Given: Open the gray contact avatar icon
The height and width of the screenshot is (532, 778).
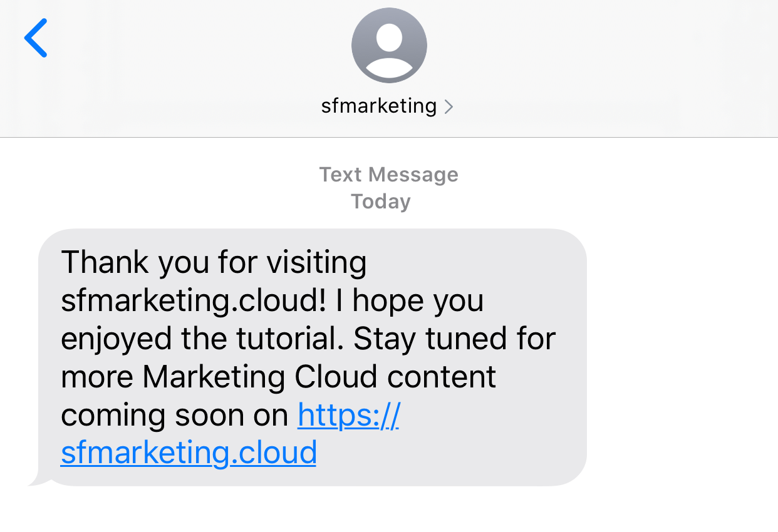Looking at the screenshot, I should [389, 45].
